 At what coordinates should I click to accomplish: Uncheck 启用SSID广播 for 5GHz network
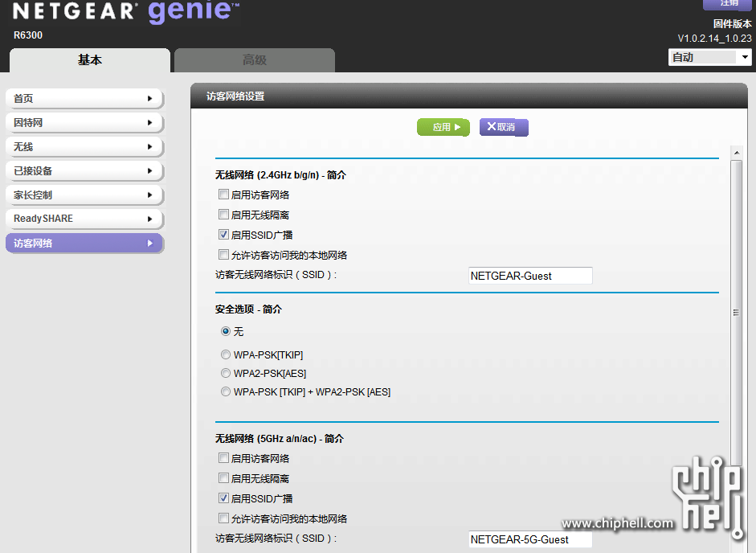coord(223,498)
